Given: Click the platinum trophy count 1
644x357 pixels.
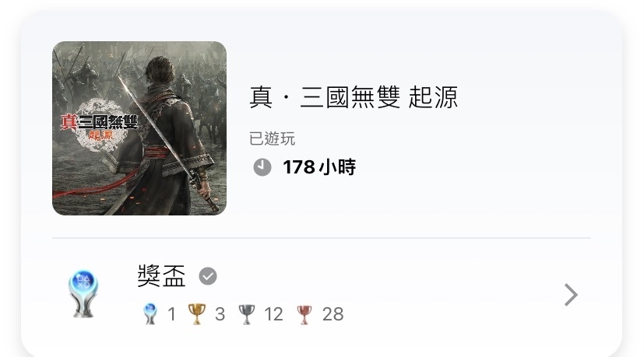Looking at the screenshot, I should (x=171, y=314).
